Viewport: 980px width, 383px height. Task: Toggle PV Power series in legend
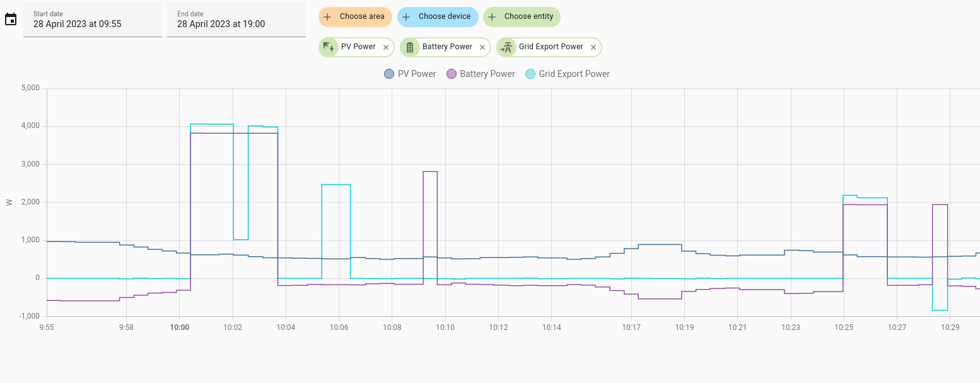click(410, 74)
